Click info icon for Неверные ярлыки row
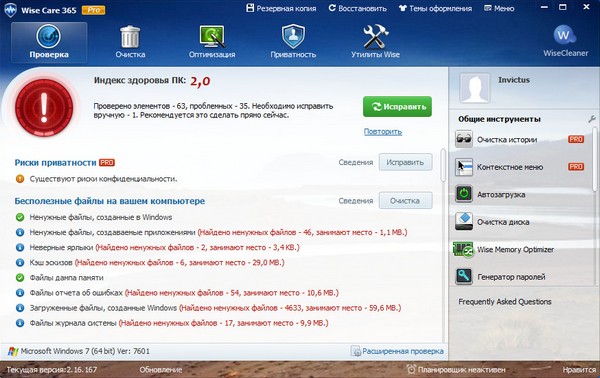The image size is (600, 378). click(x=20, y=248)
